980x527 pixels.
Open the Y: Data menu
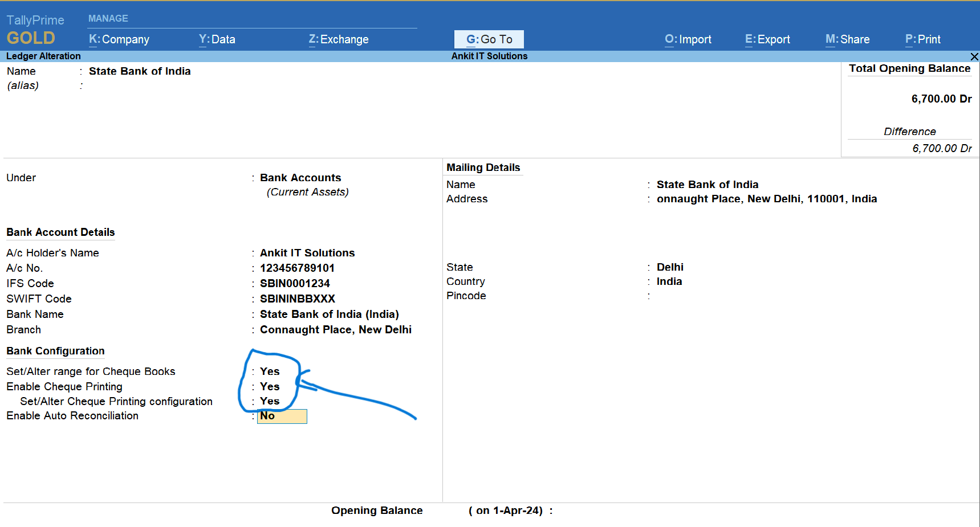(217, 39)
